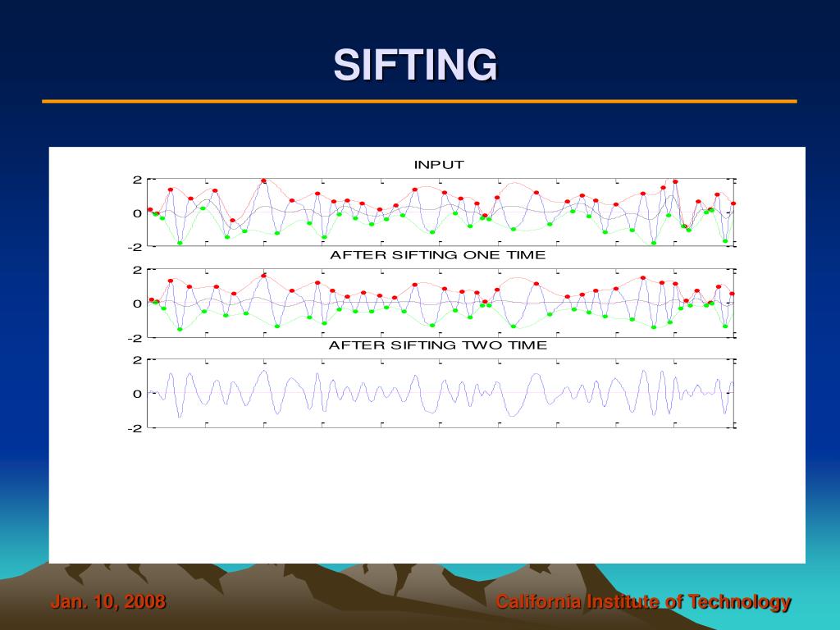Click the plot under AFTER SIFTING TWO TIME

441,393
